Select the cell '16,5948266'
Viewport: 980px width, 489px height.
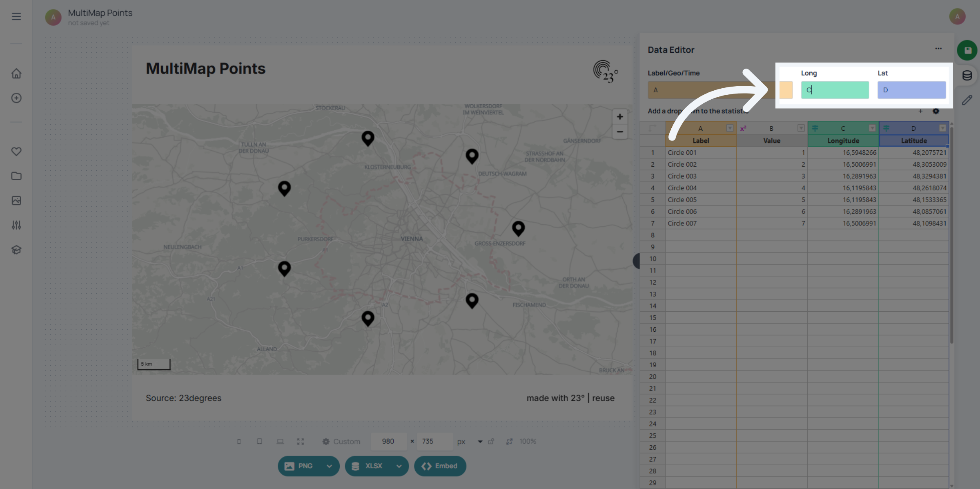[x=843, y=152]
